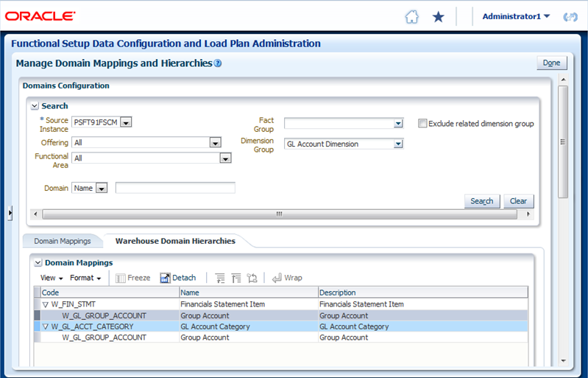
Task: Open the Functional Area dropdown
Action: (225, 158)
